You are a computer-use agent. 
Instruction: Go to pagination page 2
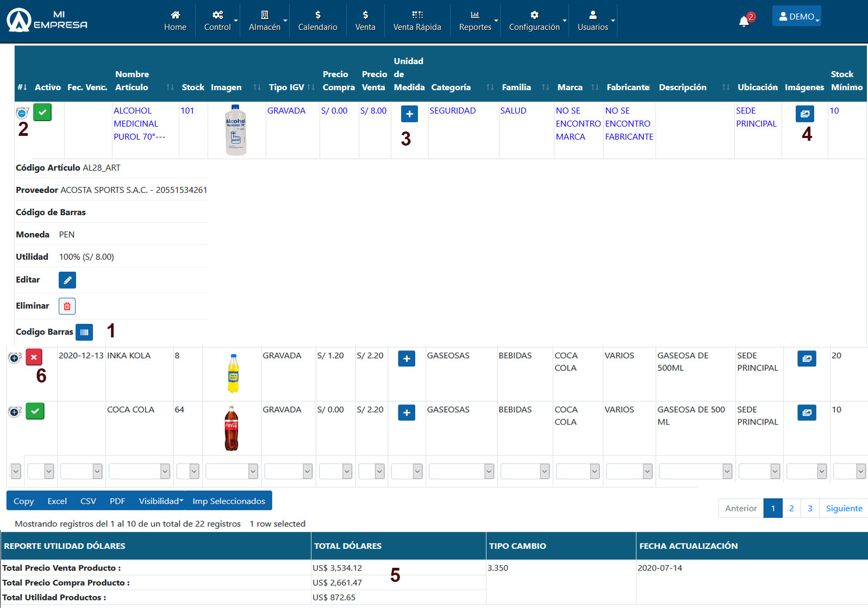click(791, 509)
